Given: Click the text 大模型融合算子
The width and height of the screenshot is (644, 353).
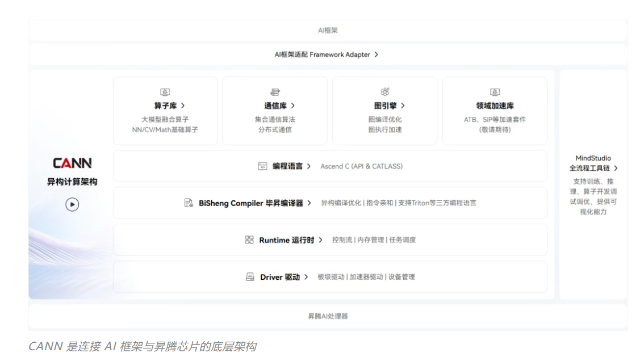Looking at the screenshot, I should pos(165,119).
